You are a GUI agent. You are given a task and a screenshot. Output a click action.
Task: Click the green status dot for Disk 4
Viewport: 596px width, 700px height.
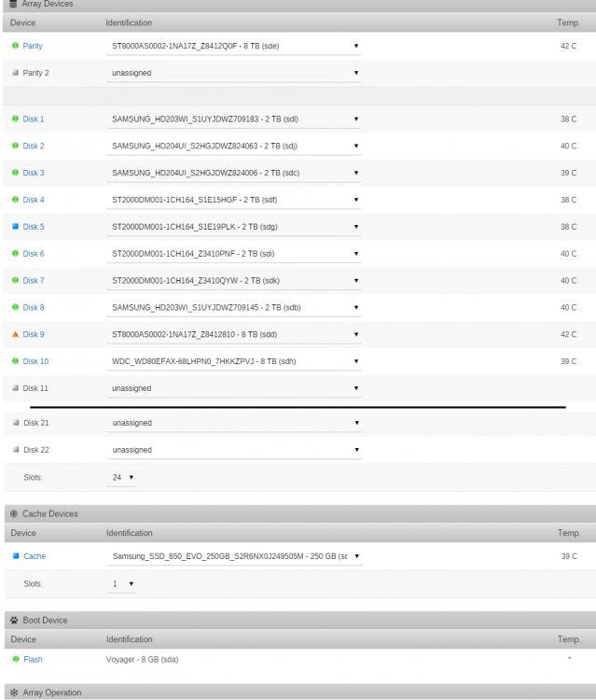[15, 199]
